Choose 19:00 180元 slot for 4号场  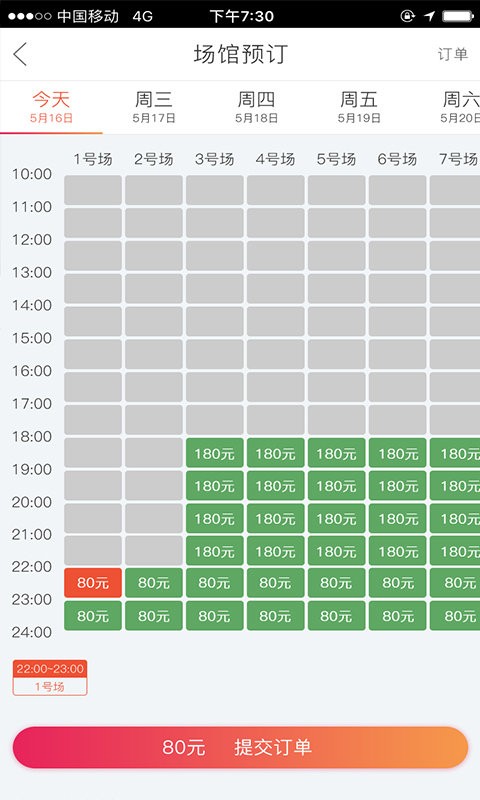(275, 485)
